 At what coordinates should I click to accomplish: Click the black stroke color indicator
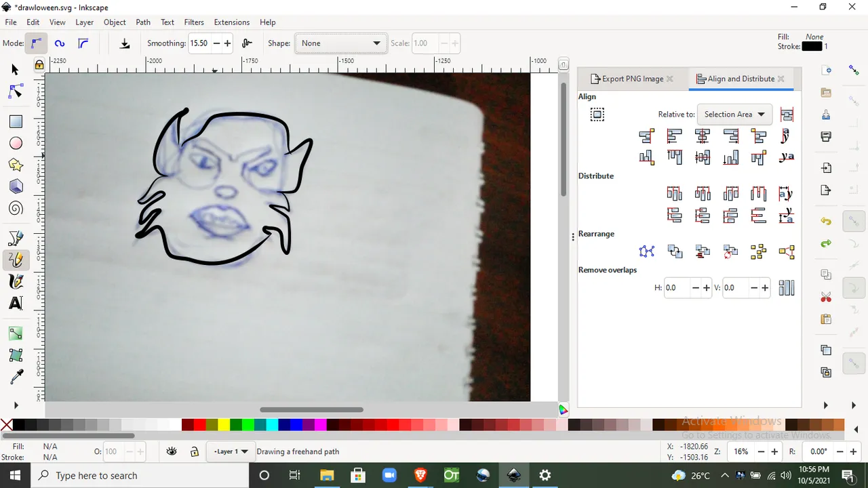[812, 47]
